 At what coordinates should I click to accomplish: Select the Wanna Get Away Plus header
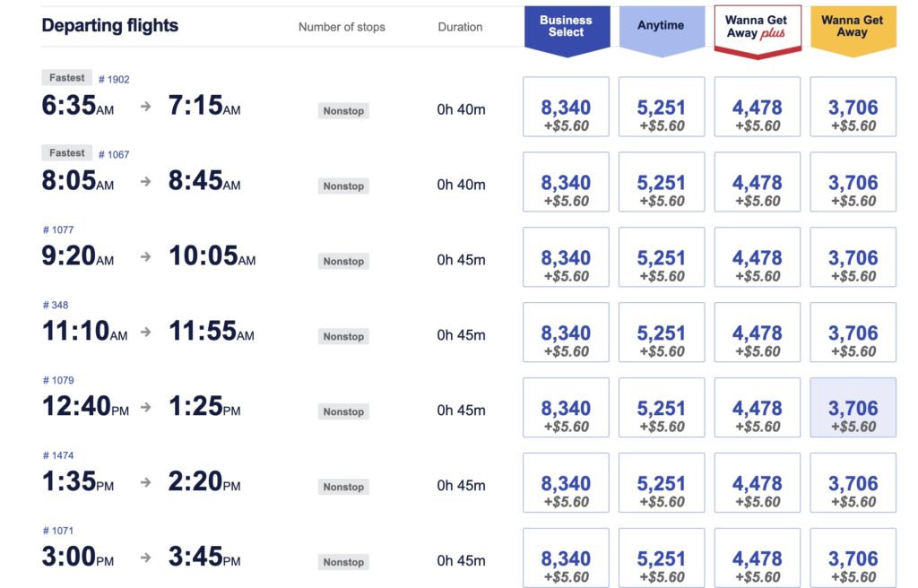[x=757, y=27]
